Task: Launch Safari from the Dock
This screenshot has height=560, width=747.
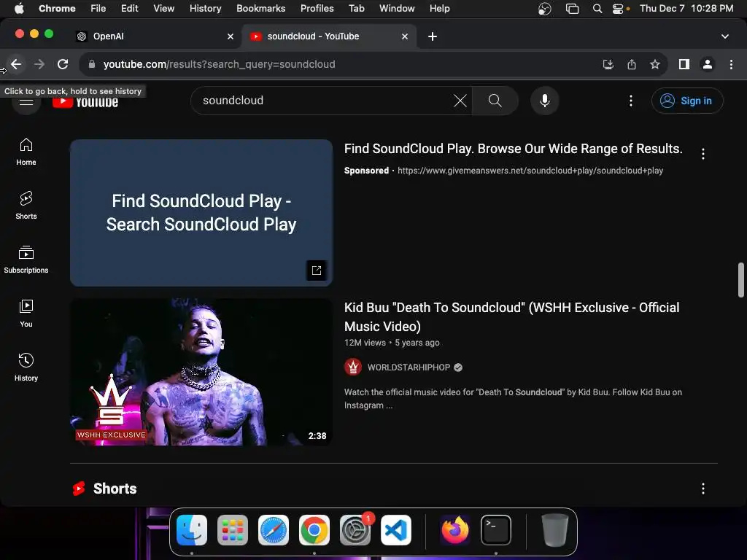Action: pos(274,530)
